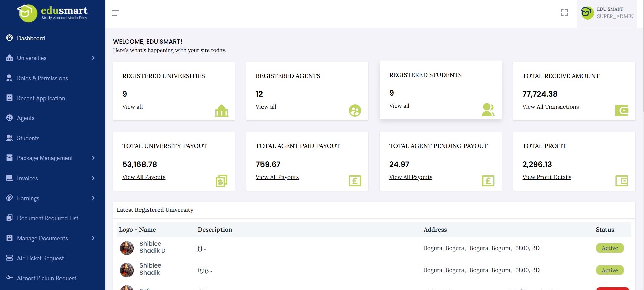Viewport: 644px width, 290px height.
Task: Open View All Transactions link
Action: coord(550,107)
